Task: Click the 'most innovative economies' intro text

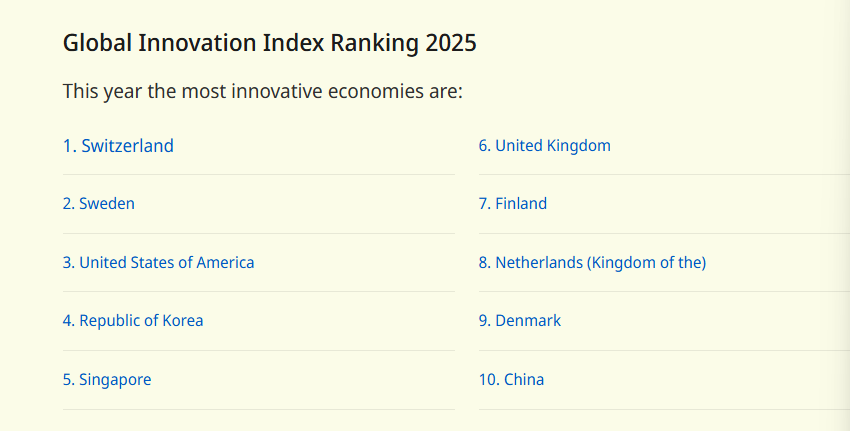Action: [x=262, y=92]
